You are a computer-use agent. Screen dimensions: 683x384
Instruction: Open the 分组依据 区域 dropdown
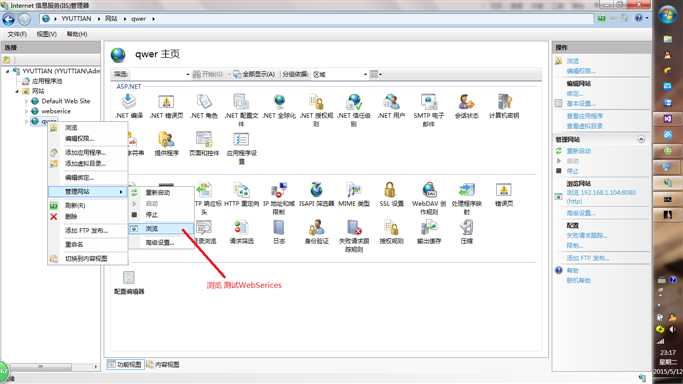[340, 74]
